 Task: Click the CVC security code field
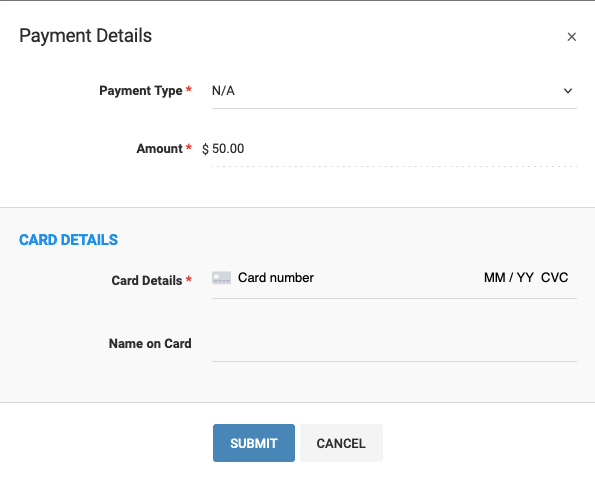(x=554, y=278)
